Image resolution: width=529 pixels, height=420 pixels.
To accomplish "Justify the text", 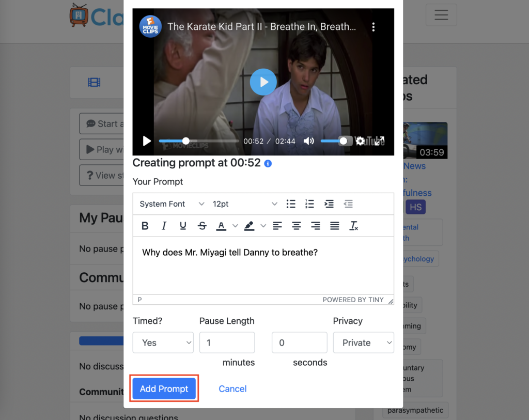I will 335,226.
